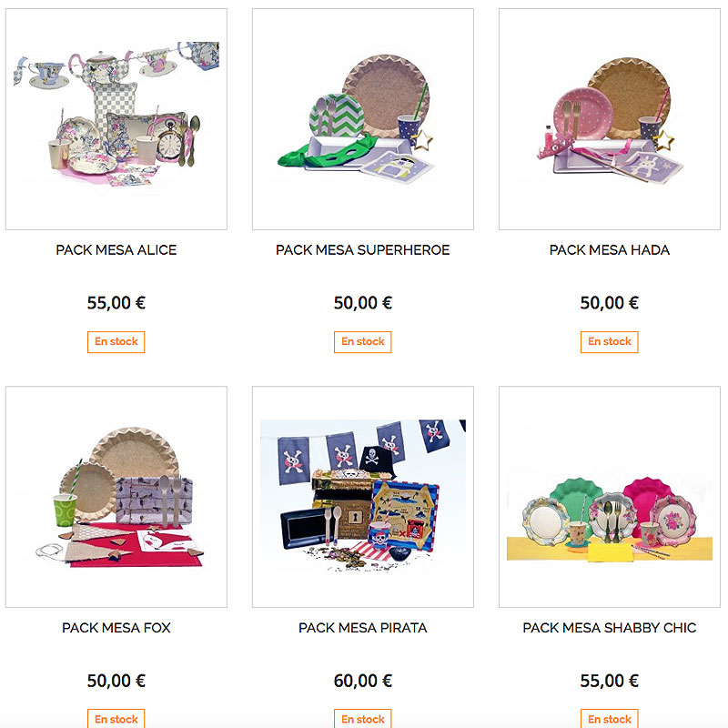Click the PACK MESA PIRATA title link
The image size is (728, 728).
pyautogui.click(x=362, y=628)
